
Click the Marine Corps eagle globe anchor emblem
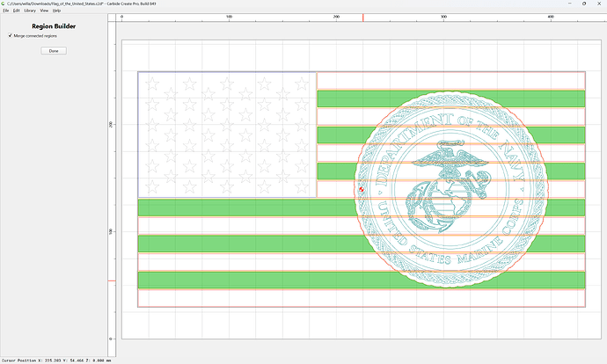coord(449,186)
